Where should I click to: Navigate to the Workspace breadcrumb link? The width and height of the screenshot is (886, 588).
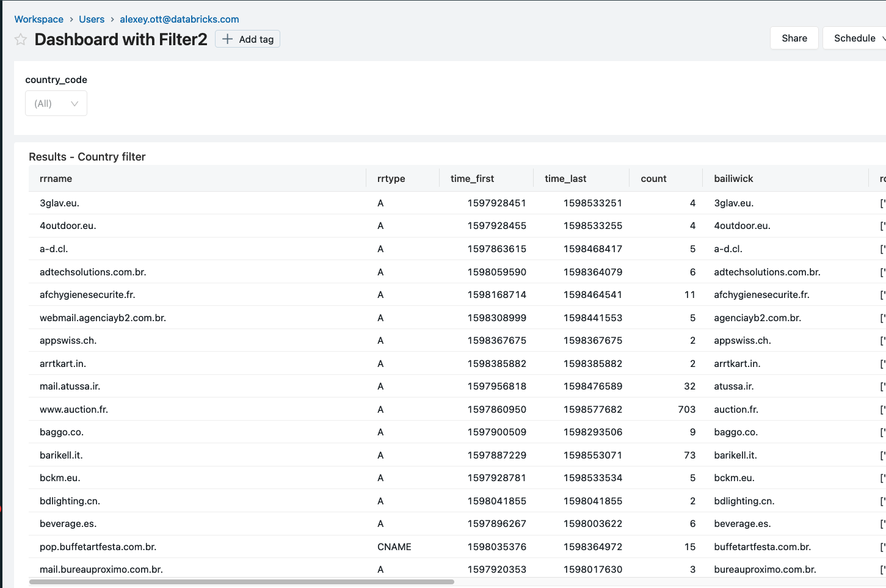(x=38, y=19)
